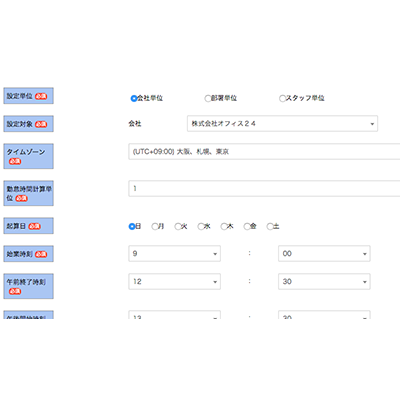Click the 起算日 label

coord(28,226)
